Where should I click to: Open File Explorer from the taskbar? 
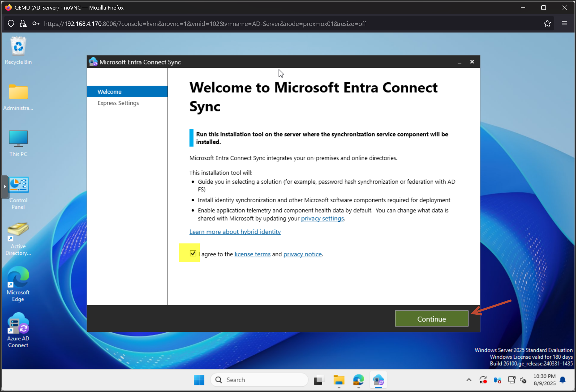coord(339,380)
